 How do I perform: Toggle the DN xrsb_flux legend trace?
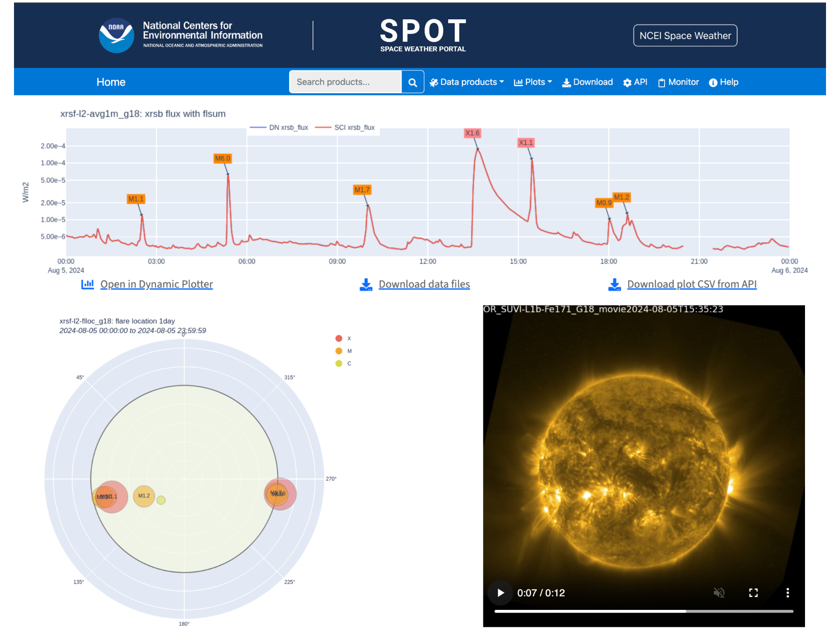279,127
